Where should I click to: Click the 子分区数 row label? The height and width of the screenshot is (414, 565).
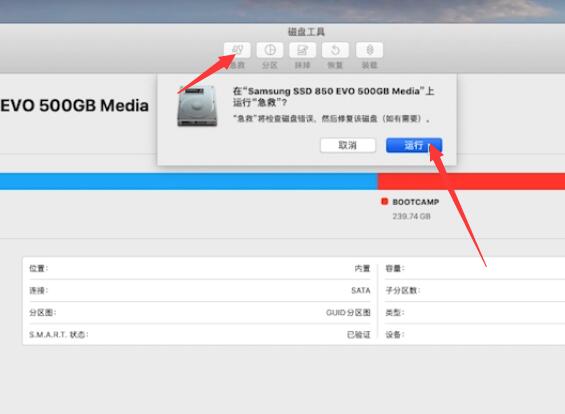click(403, 290)
